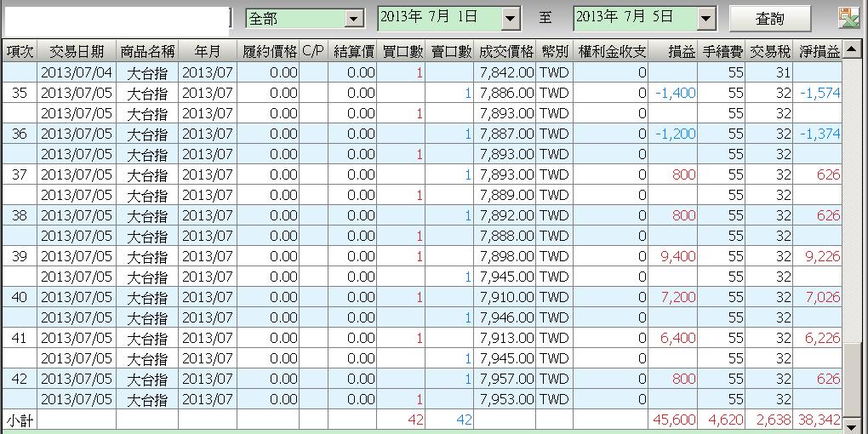The height and width of the screenshot is (434, 868).
Task: Click the -1,400 loss value
Action: [x=676, y=93]
